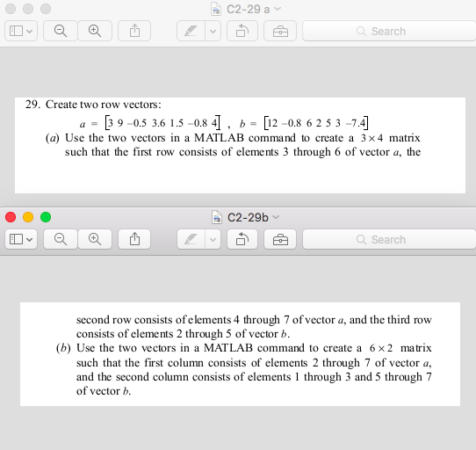The height and width of the screenshot is (450, 476).
Task: Open title dropdown of C2-29 a document
Action: point(278,9)
